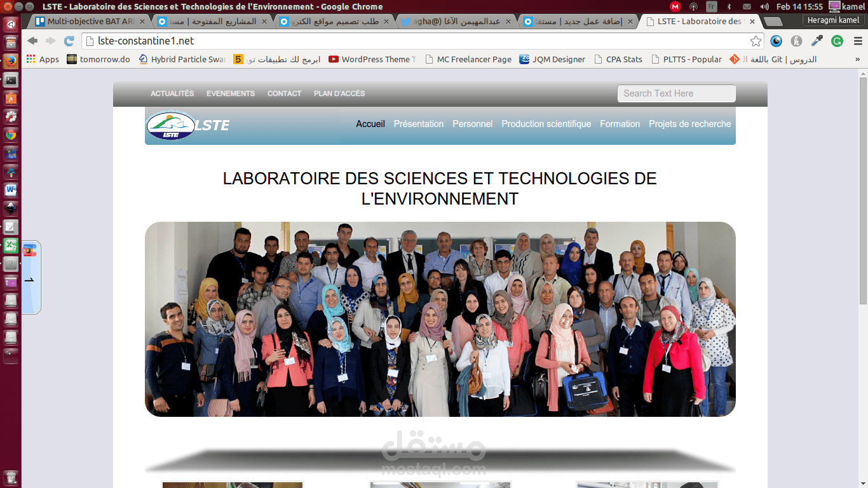The height and width of the screenshot is (488, 868).
Task: Click the laboratory group photo banner
Action: 440,319
